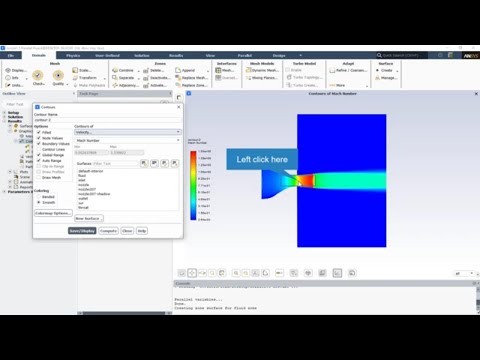The width and height of the screenshot is (480, 360).
Task: Click the Refine / Coarsen adapt icon
Action: click(x=332, y=70)
